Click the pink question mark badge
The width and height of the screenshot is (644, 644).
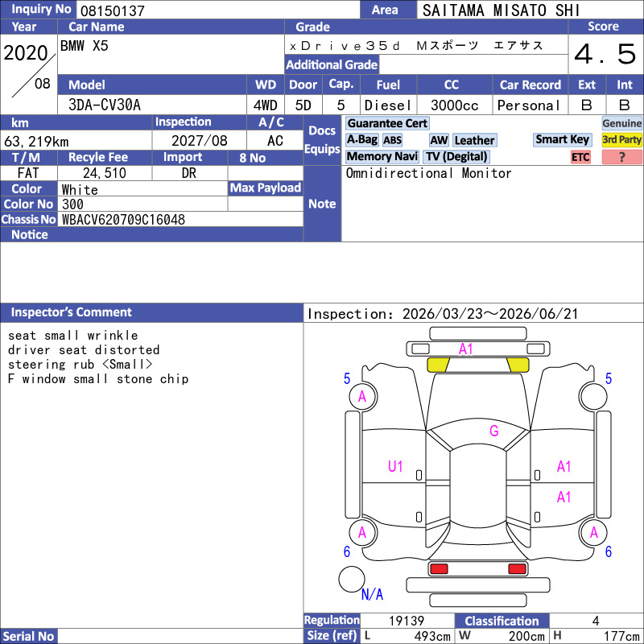(x=621, y=157)
